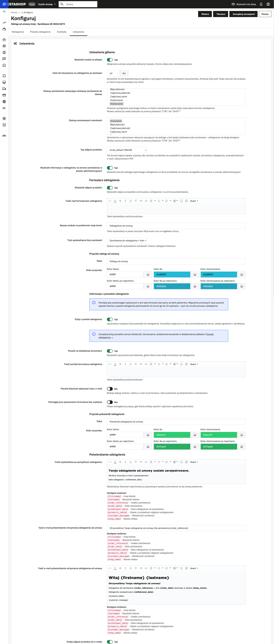Click the Wstecz button
The width and height of the screenshot is (274, 644).
coord(205,14)
